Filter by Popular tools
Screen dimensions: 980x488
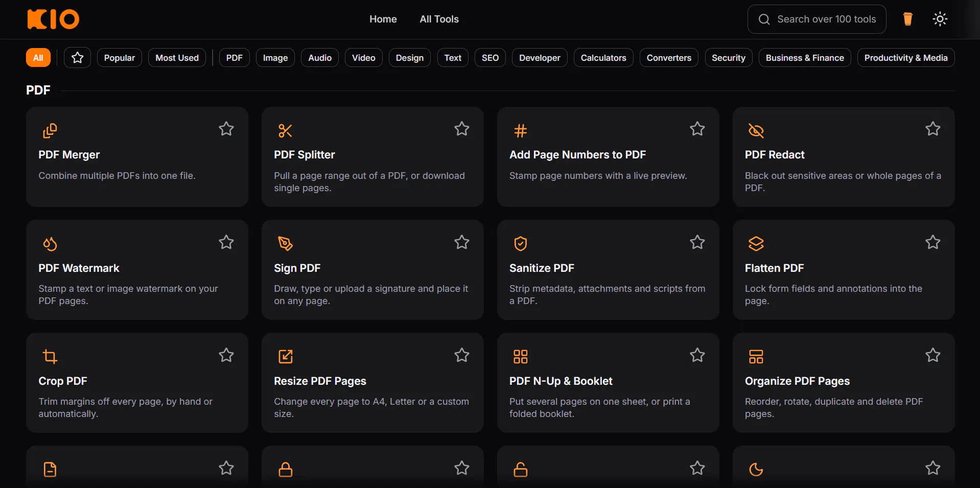click(x=120, y=58)
